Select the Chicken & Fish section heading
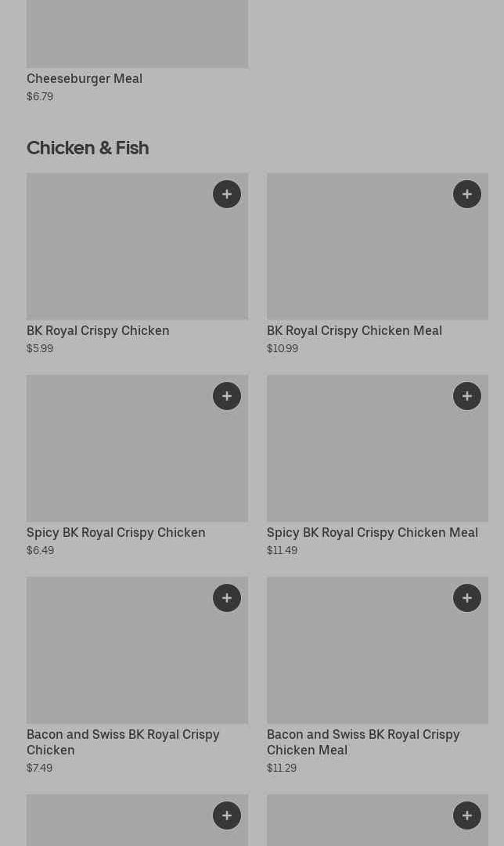The image size is (504, 846). tap(88, 148)
